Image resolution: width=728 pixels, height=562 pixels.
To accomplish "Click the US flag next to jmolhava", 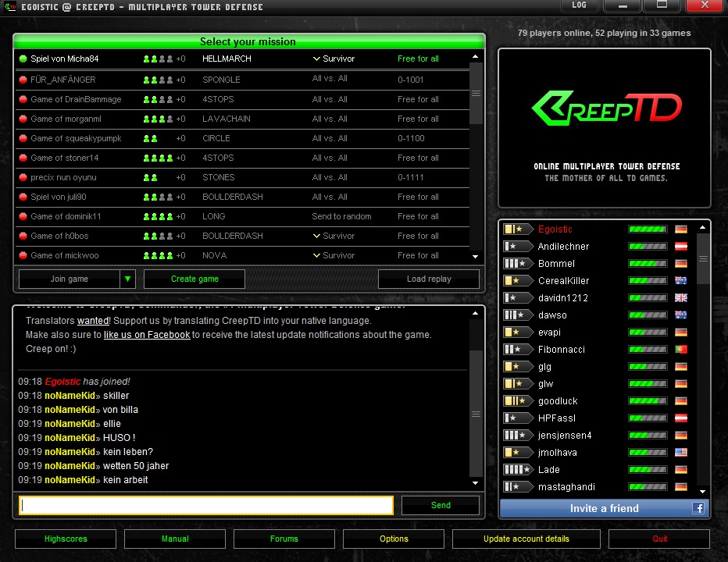I will coord(681,453).
